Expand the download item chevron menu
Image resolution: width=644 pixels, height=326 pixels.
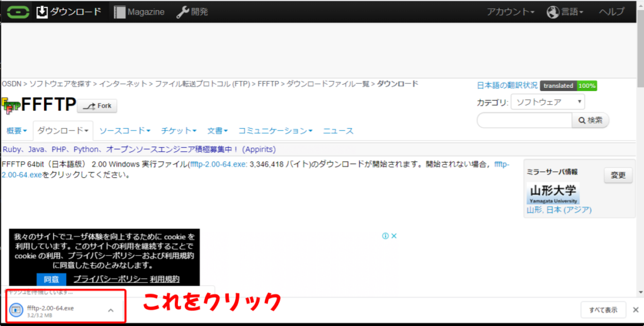click(111, 310)
